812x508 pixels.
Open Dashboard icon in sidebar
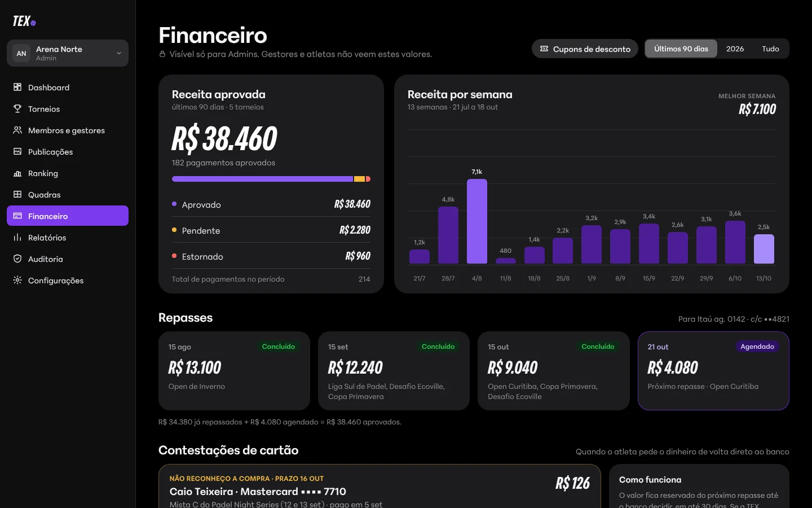pos(17,87)
